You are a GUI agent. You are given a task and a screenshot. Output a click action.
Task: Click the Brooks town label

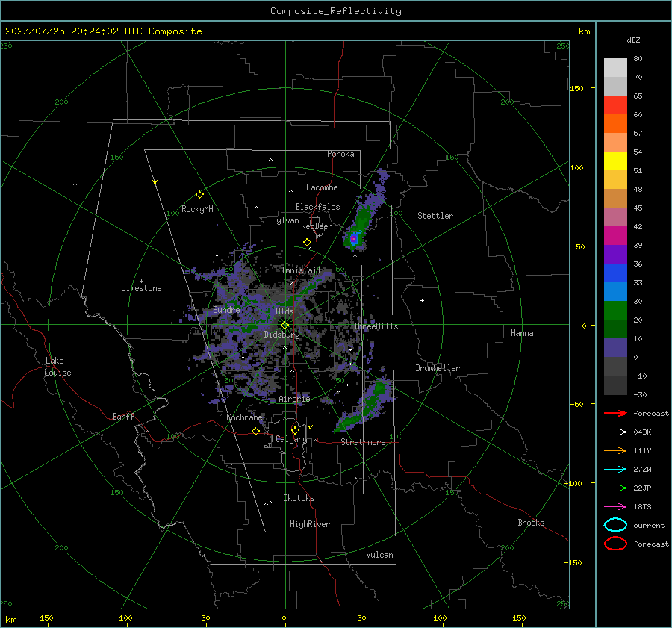point(531,523)
